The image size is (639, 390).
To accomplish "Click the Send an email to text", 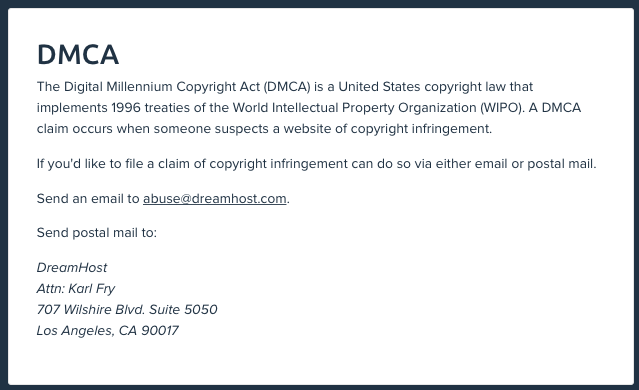I will (88, 199).
